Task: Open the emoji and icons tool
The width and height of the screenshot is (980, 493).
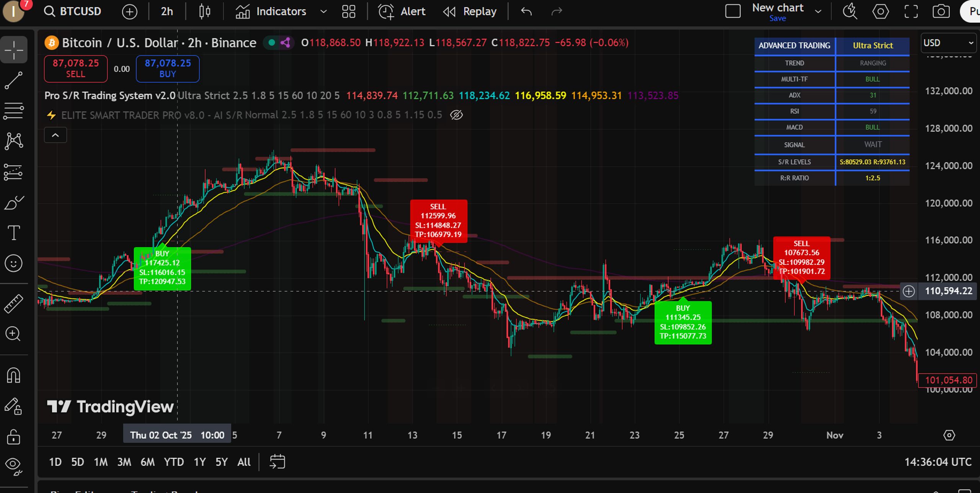Action: coord(14,263)
